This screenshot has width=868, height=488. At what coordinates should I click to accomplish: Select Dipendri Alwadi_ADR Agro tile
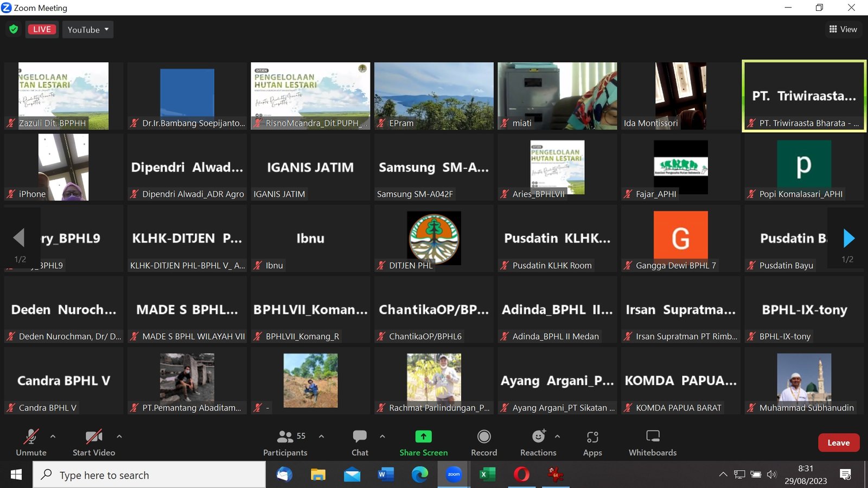pyautogui.click(x=187, y=167)
